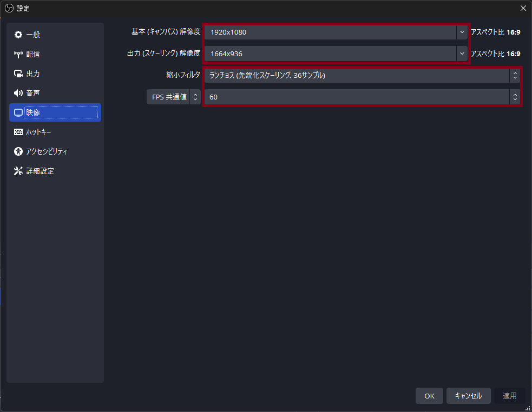532x412 pixels.
Task: Click the Stream (配信) antenna icon
Action: [18, 54]
